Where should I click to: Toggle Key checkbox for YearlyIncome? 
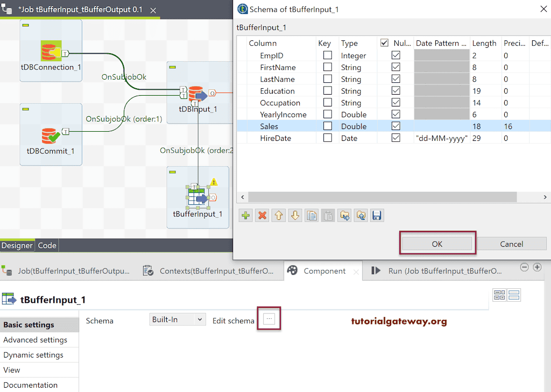click(x=328, y=114)
